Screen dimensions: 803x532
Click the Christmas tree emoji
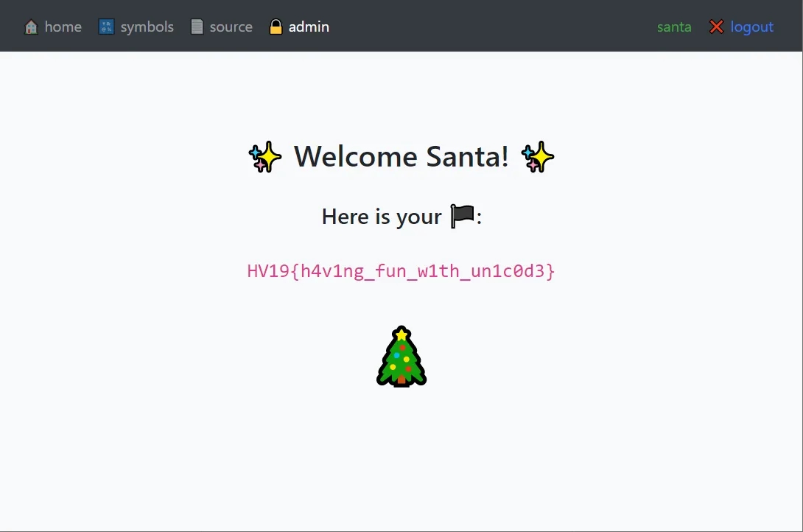coord(401,357)
